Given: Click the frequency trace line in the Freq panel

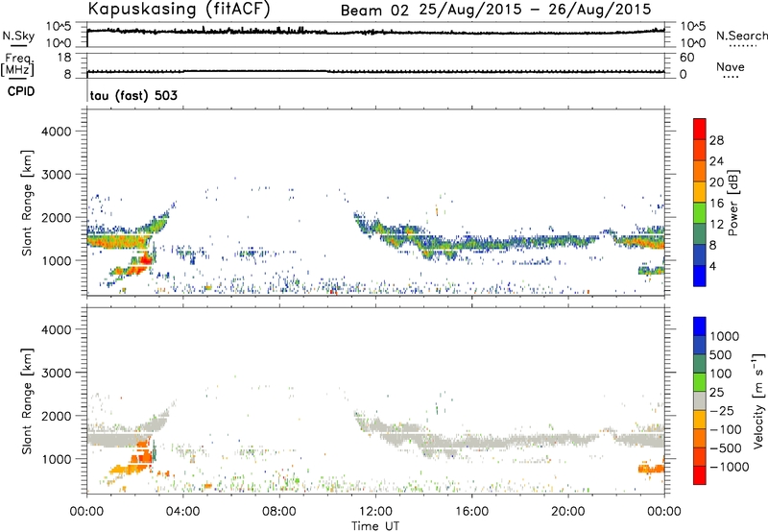Looking at the screenshot, I should [375, 71].
